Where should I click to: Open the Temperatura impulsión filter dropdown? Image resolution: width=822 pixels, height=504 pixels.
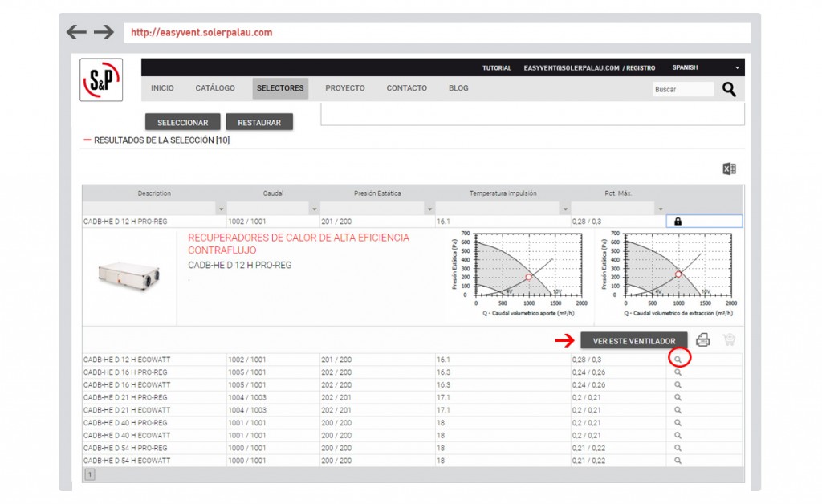565,209
